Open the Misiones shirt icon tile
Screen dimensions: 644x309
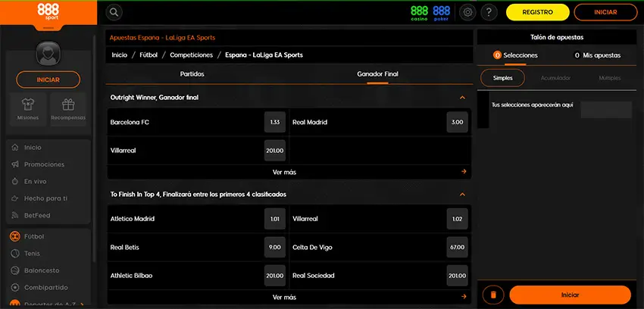click(x=28, y=108)
